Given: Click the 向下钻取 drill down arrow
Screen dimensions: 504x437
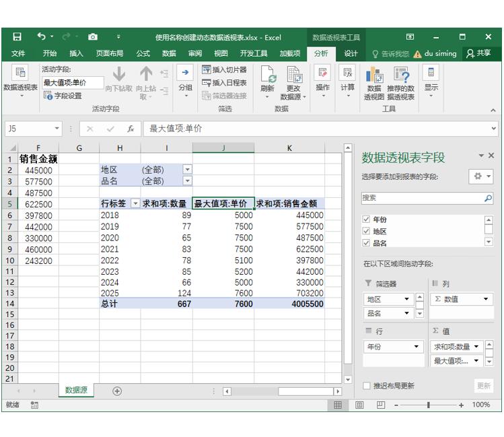Looking at the screenshot, I should (x=119, y=73).
